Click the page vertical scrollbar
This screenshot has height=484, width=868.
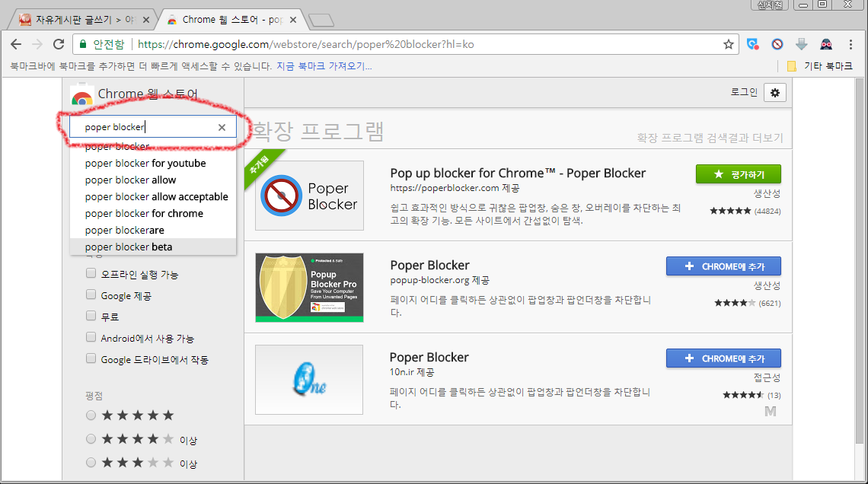coord(859,260)
